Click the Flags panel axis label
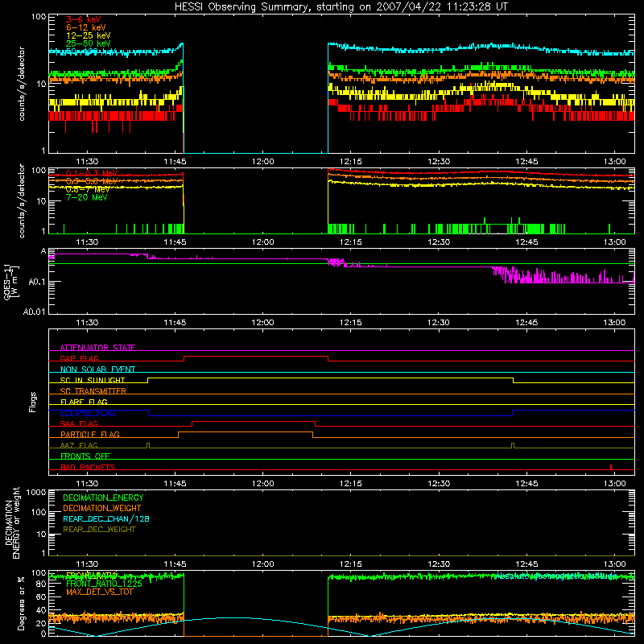The width and height of the screenshot is (644, 644). 32,402
